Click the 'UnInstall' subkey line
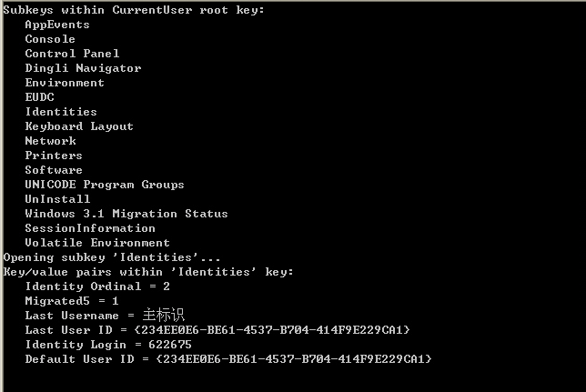Image resolution: width=586 pixels, height=392 pixels. click(x=57, y=199)
